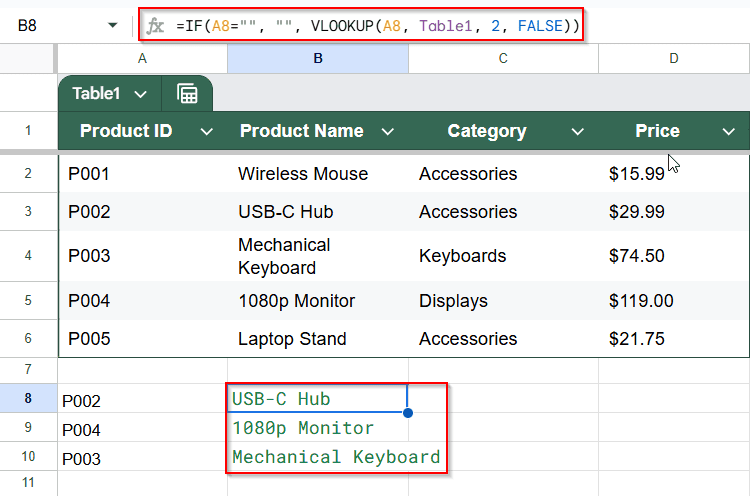This screenshot has height=496, width=750.
Task: Select row 4 header
Action: point(28,255)
